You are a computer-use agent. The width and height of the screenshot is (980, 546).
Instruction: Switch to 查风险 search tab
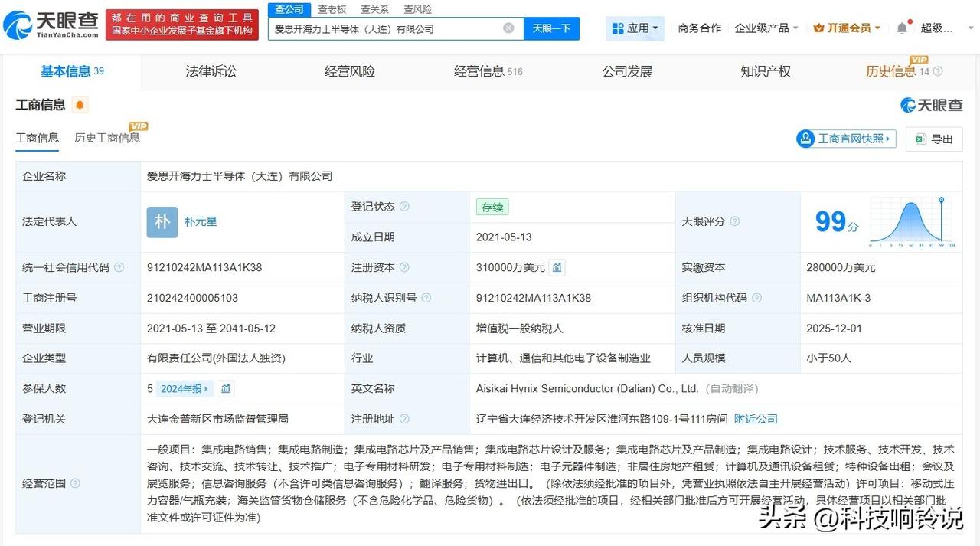418,9
